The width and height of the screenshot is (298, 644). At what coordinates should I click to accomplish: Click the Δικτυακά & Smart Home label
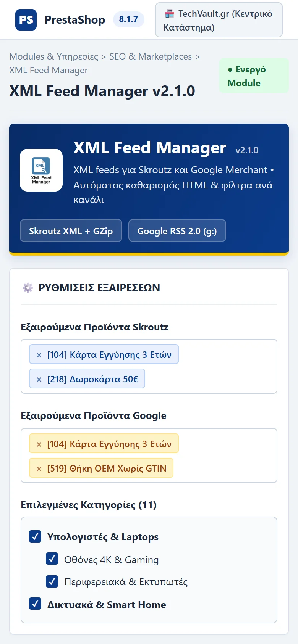tap(107, 605)
